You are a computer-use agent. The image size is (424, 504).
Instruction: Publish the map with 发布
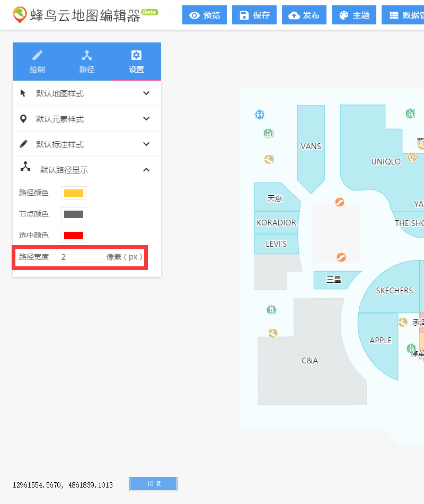[x=304, y=15]
